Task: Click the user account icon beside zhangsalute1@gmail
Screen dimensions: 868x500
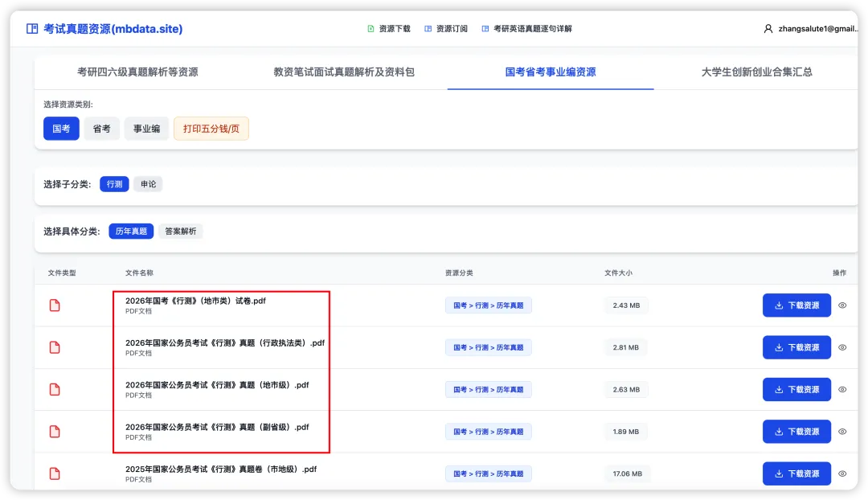Action: (x=768, y=29)
